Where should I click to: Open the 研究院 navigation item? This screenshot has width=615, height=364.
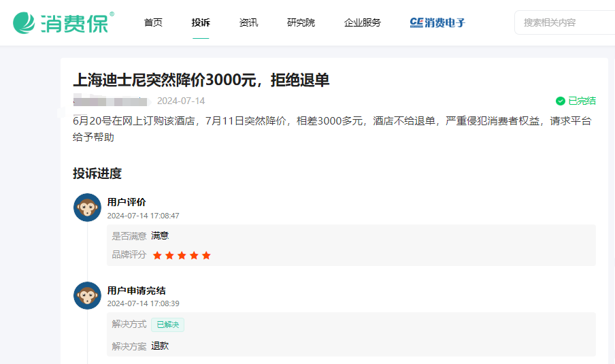click(x=301, y=22)
